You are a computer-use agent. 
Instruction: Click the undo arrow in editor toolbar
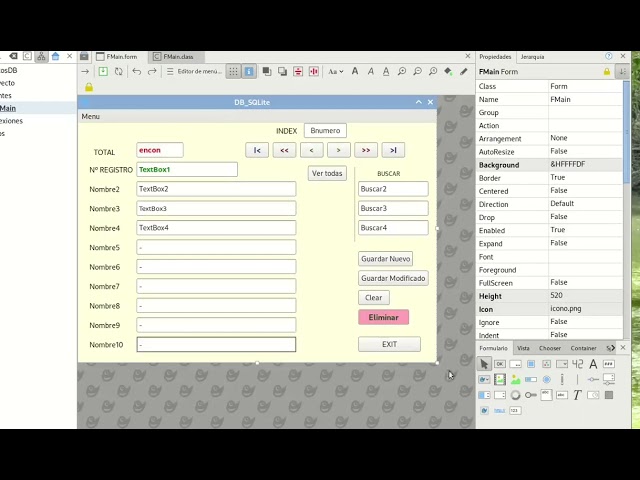136,72
